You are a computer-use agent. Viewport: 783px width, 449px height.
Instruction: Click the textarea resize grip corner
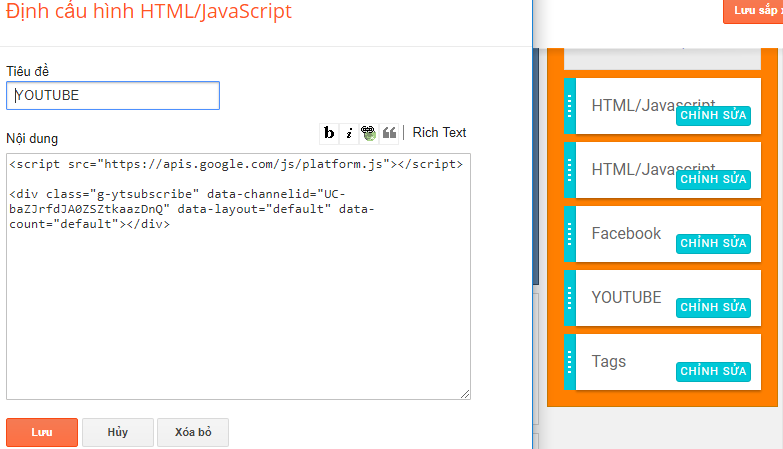coord(465,394)
